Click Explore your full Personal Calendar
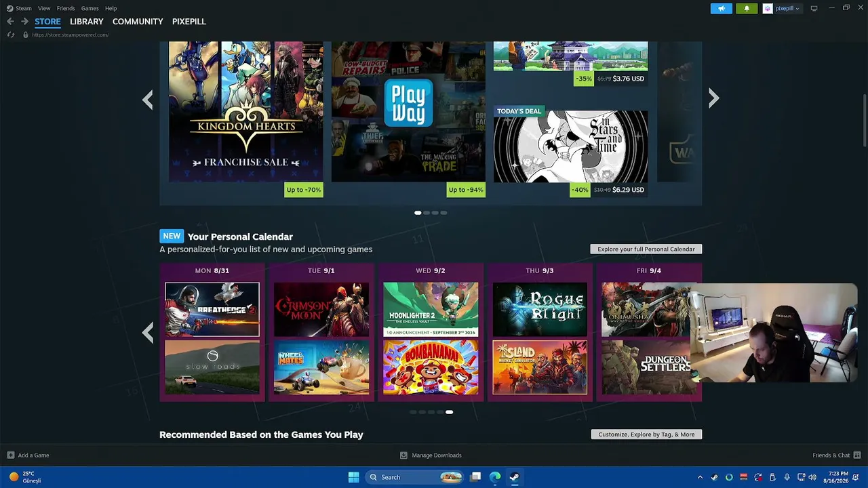The image size is (868, 488). [x=646, y=249]
